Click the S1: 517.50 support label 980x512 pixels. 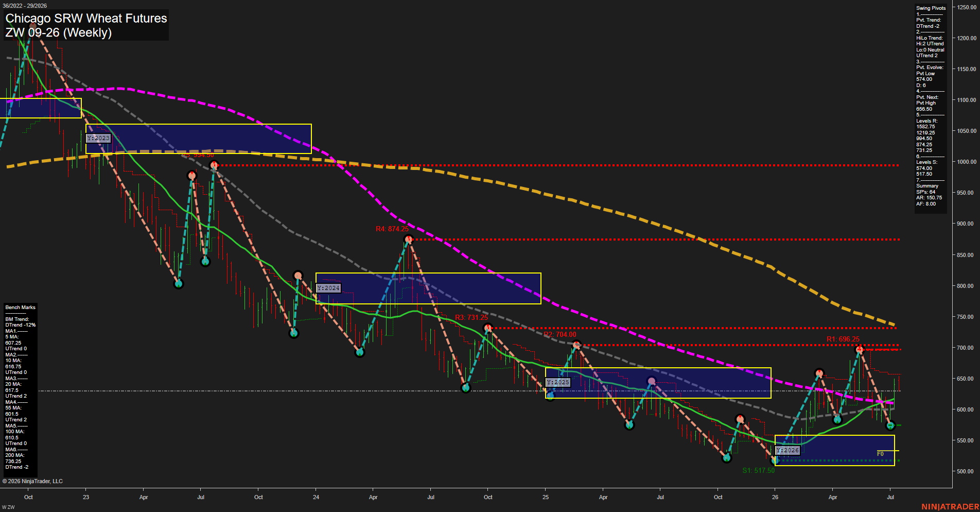pyautogui.click(x=758, y=470)
